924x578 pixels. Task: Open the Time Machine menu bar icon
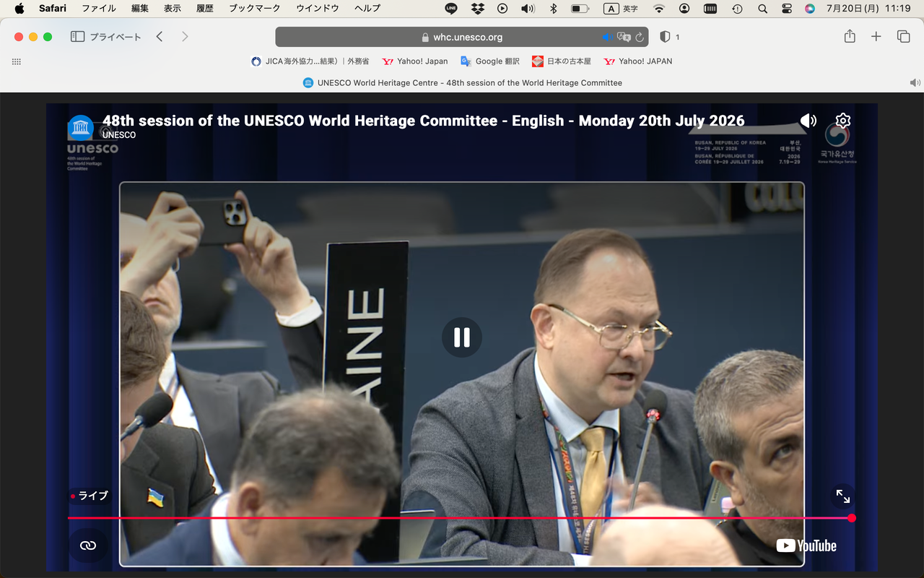[x=737, y=9]
